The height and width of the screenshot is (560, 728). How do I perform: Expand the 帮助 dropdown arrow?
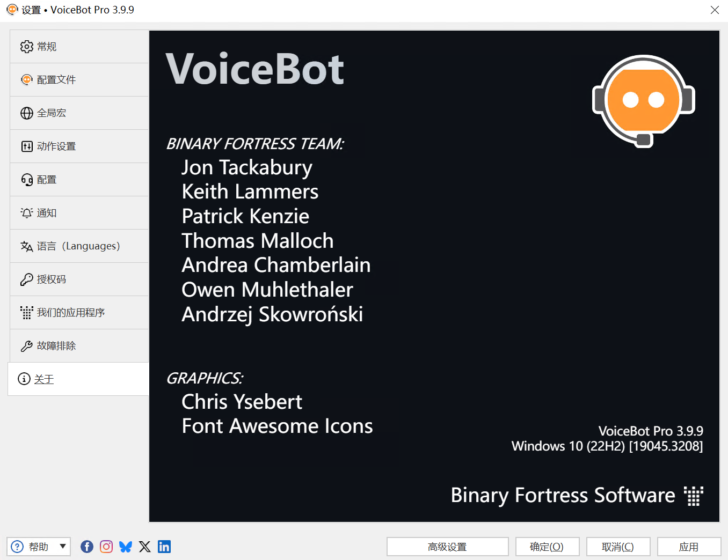point(63,547)
